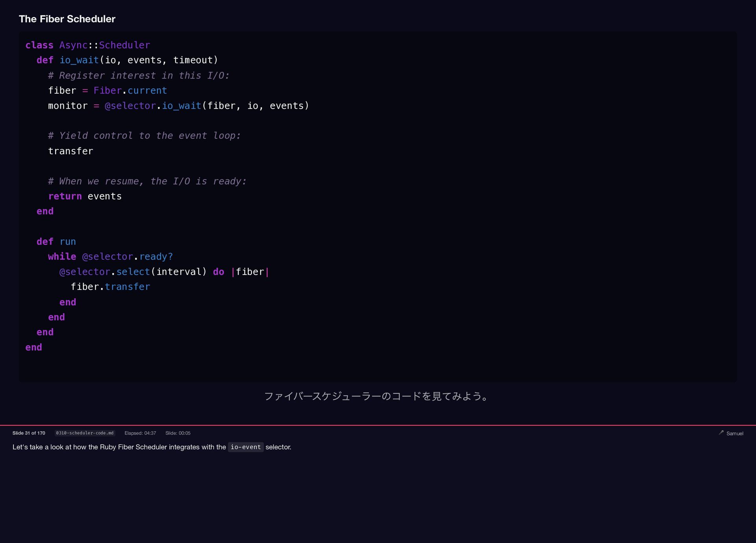This screenshot has width=756, height=543.
Task: Click the 0310-scheduler-code.md filename badge
Action: click(x=85, y=433)
